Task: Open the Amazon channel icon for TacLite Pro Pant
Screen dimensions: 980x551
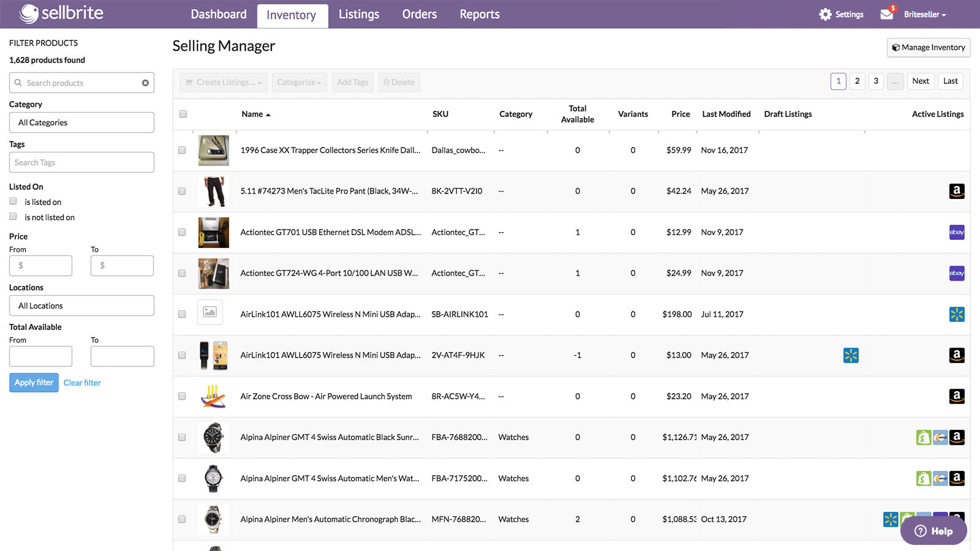Action: click(957, 191)
